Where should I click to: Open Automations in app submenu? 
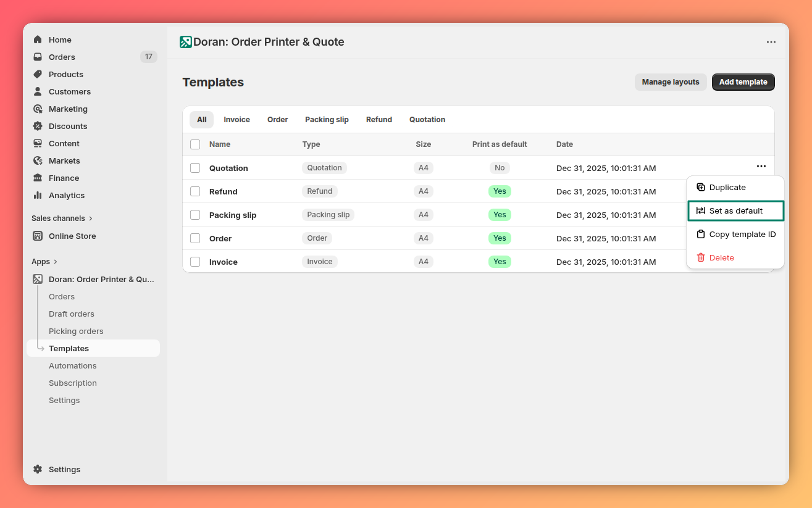pyautogui.click(x=73, y=365)
